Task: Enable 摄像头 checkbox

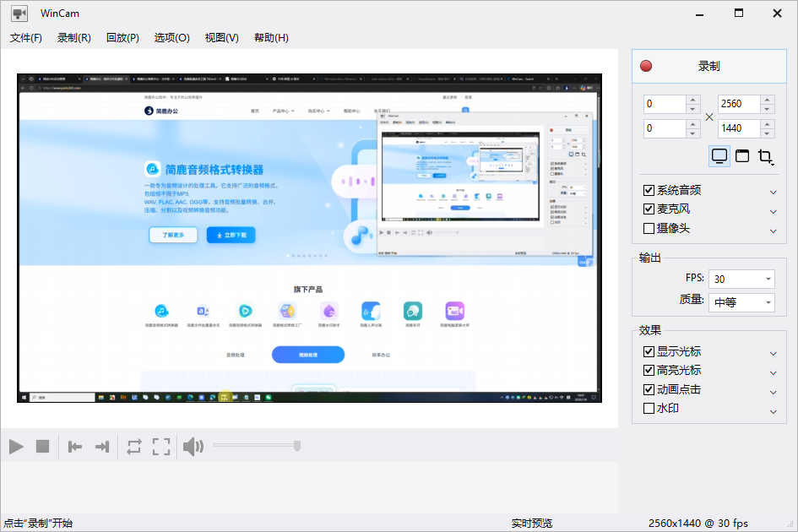Action: point(649,228)
